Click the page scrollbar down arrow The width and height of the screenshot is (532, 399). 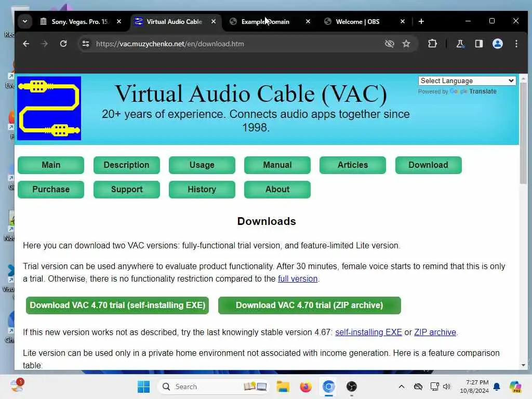[x=523, y=365]
